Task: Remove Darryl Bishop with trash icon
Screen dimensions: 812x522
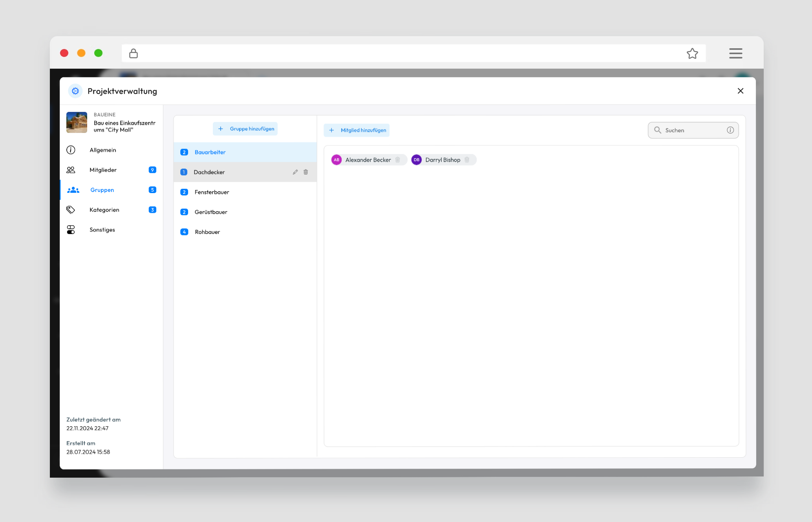Action: click(467, 160)
